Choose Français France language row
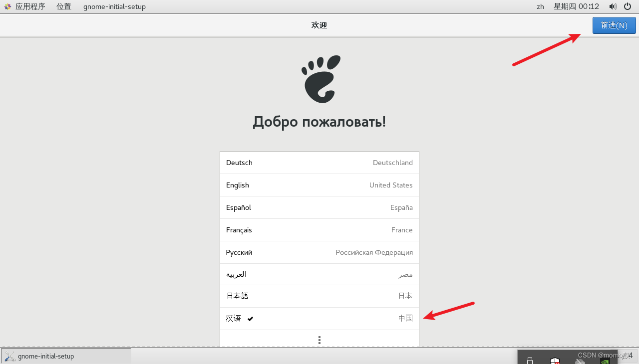 319,230
